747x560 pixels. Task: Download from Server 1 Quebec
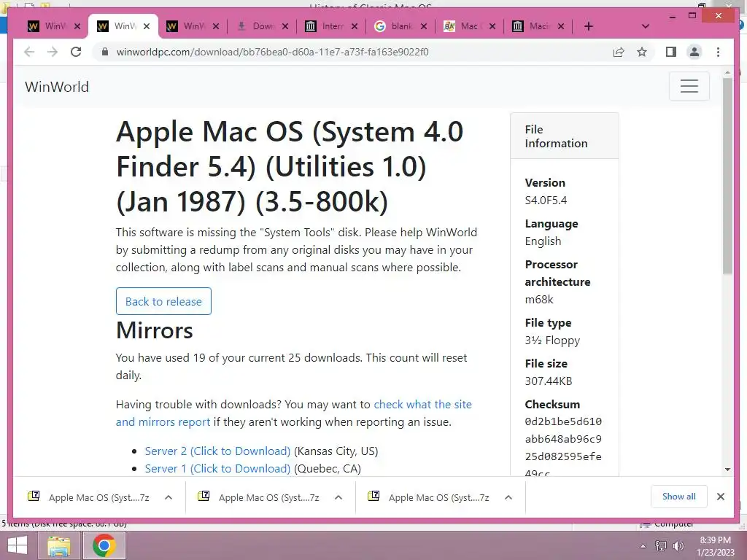pos(217,469)
